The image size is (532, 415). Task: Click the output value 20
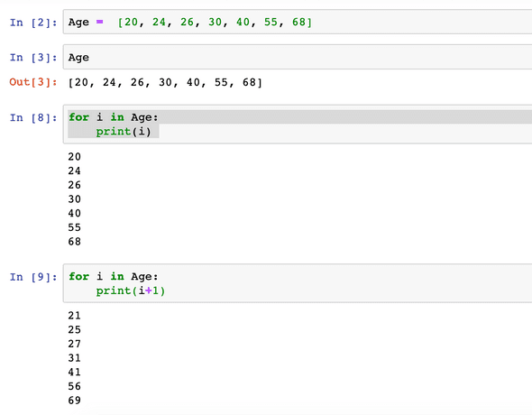click(74, 156)
